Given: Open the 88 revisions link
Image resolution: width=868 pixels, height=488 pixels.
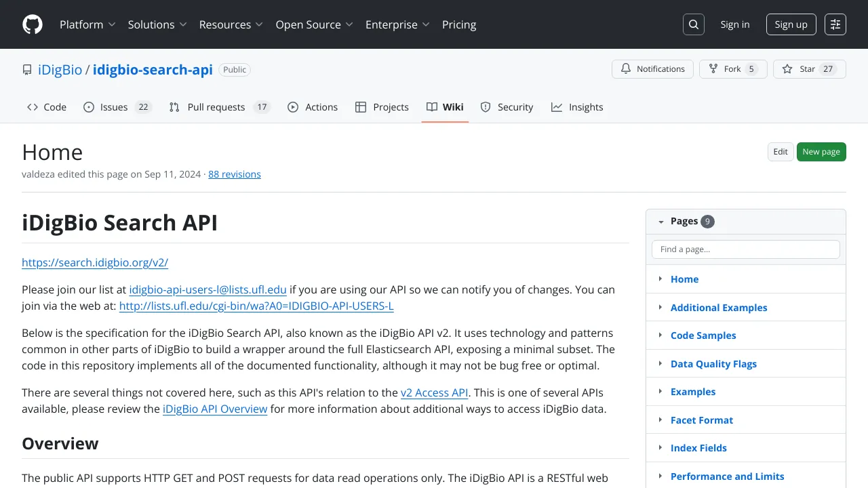Looking at the screenshot, I should tap(235, 174).
